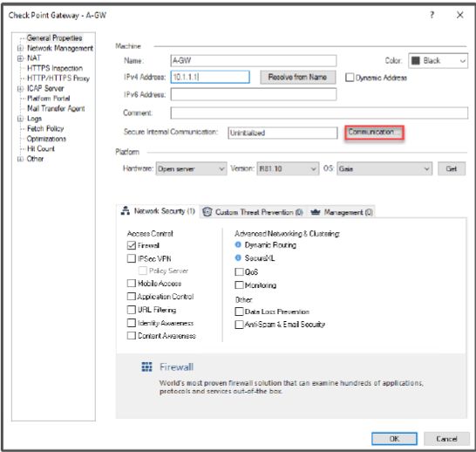The image size is (476, 452).
Task: Switch to the Custom Threat Prevention tab
Action: pos(253,212)
